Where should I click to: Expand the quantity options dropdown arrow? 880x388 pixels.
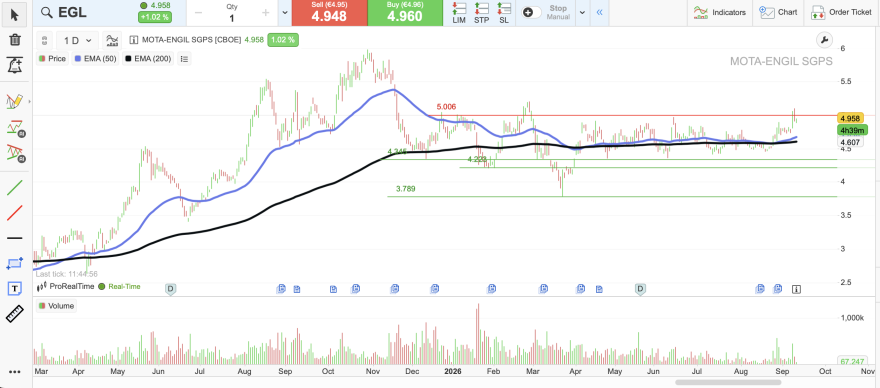285,13
